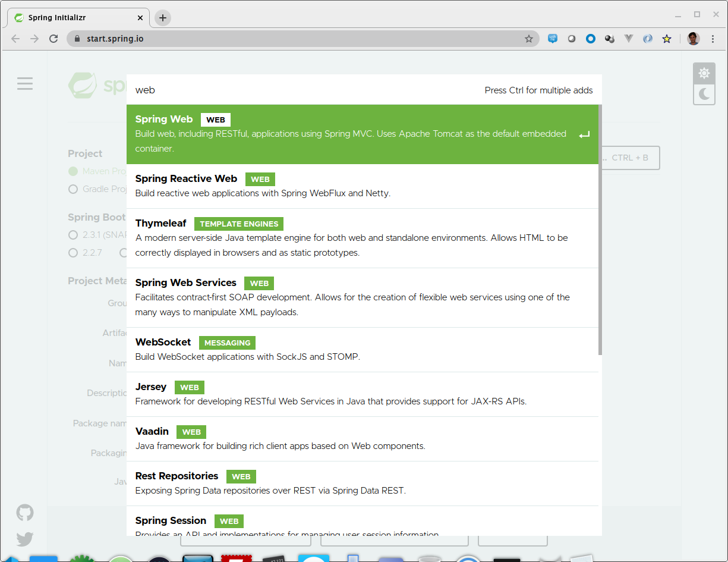Open the GitHub icon link
728x562 pixels.
[x=25, y=513]
